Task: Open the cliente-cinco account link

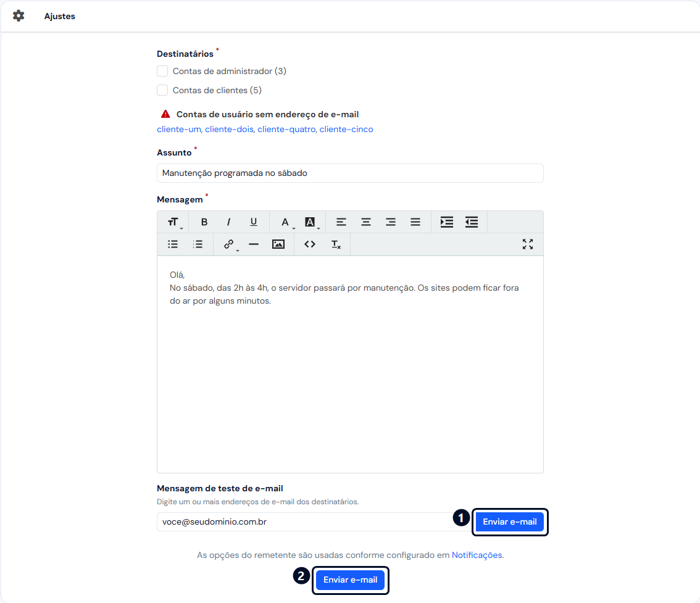Action: click(346, 130)
